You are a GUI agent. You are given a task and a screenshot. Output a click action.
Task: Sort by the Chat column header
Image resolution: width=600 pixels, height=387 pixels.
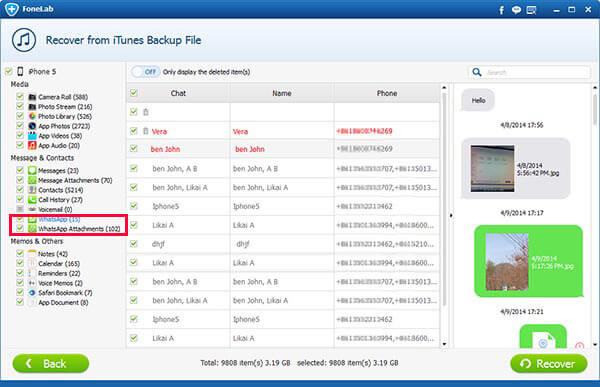pos(178,93)
